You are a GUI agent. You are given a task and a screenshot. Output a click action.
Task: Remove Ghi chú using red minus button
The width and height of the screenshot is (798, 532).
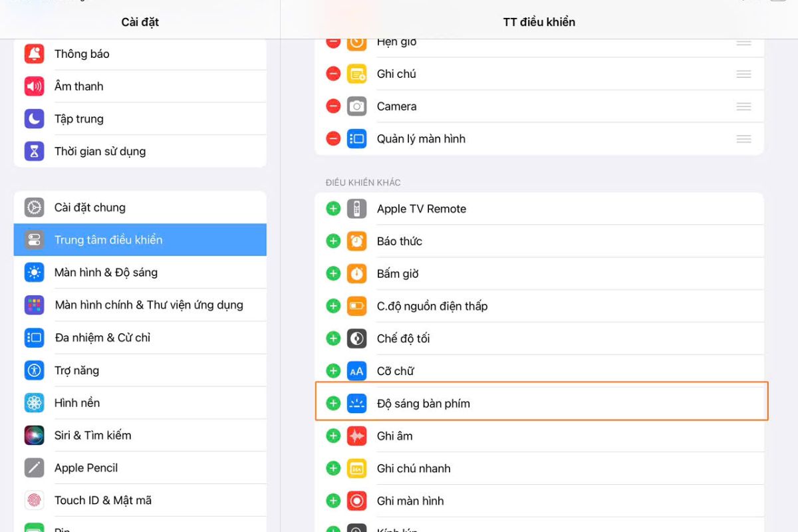[x=333, y=74]
